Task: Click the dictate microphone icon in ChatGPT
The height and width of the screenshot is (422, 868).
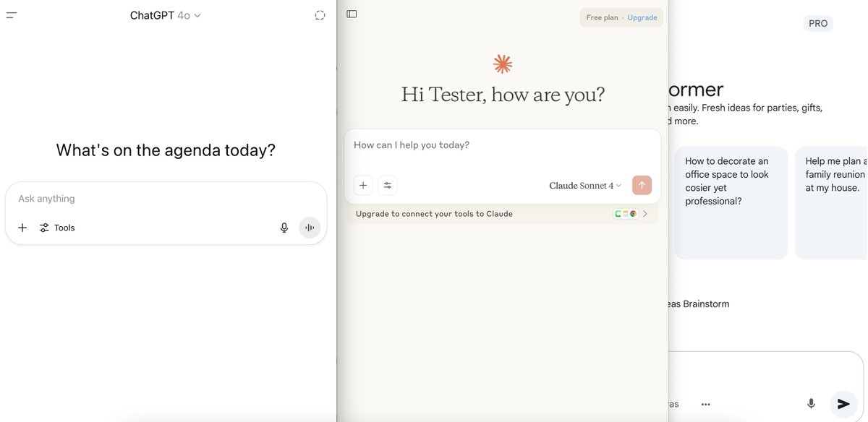Action: coord(284,228)
